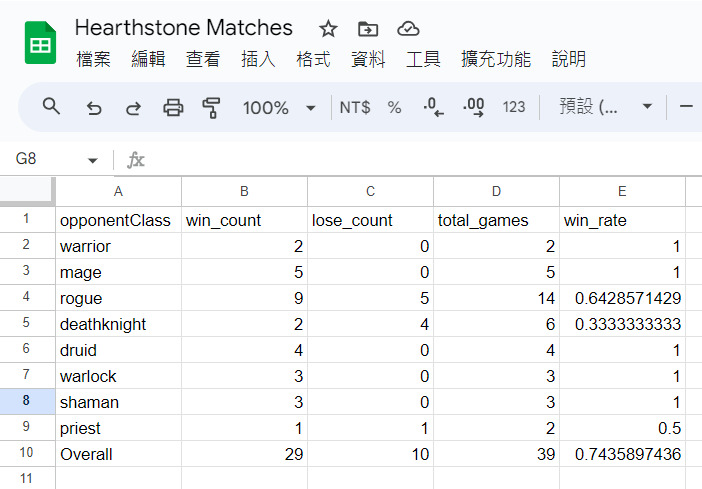Increase decimal places

pos(474,107)
